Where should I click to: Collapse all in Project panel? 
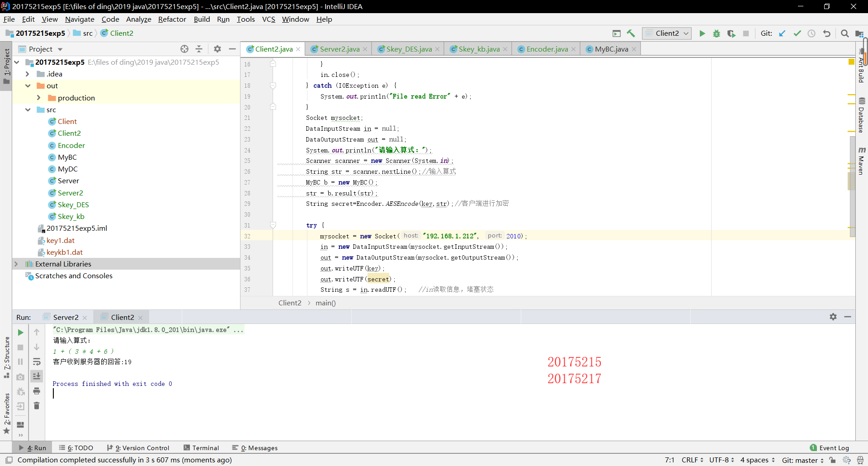click(x=199, y=49)
